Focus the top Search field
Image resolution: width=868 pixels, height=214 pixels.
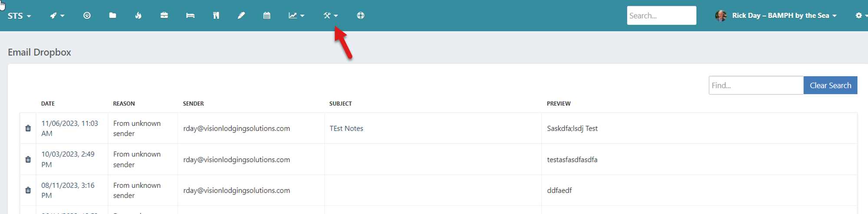point(661,16)
